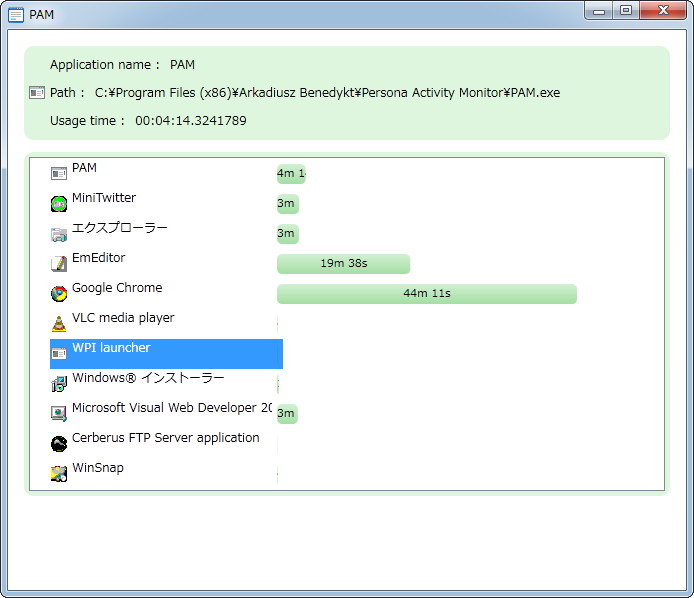Click the PAM.exe path text
The height and width of the screenshot is (598, 694).
(327, 93)
